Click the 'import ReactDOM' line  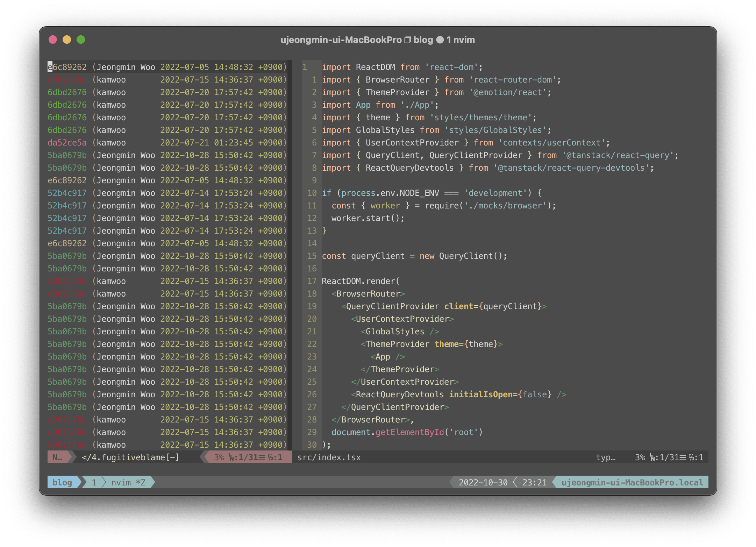point(402,67)
